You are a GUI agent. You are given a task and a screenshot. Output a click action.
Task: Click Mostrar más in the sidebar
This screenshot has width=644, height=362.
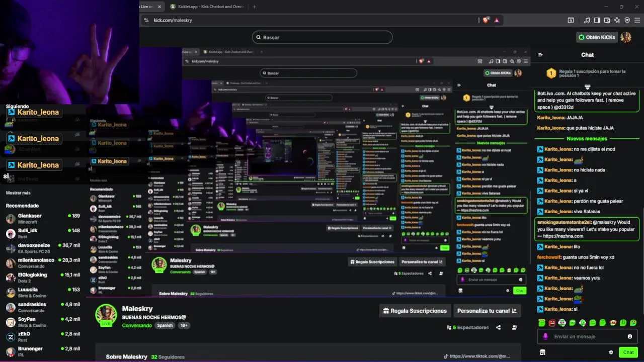18,193
